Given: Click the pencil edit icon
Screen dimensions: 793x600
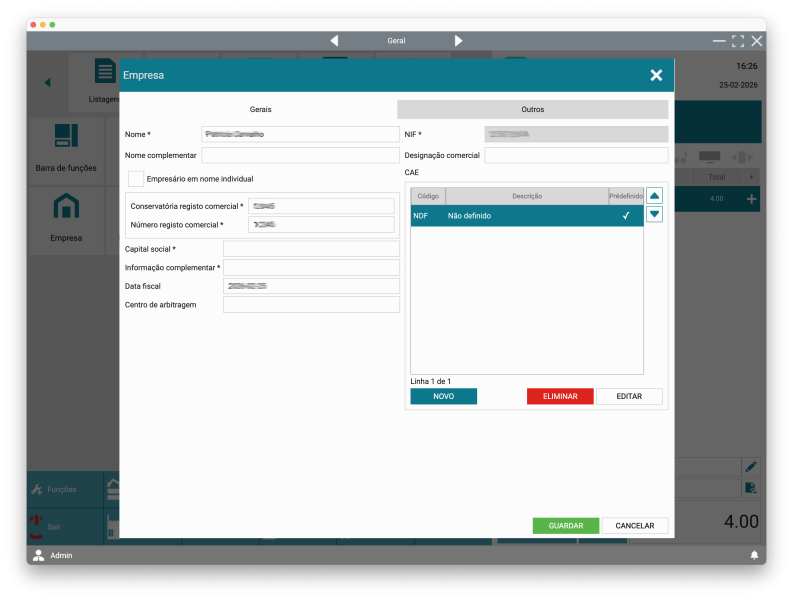Looking at the screenshot, I should pos(750,466).
